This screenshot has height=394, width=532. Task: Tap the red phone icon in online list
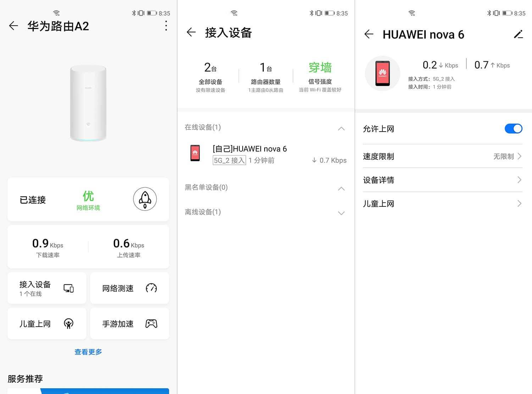(x=195, y=153)
